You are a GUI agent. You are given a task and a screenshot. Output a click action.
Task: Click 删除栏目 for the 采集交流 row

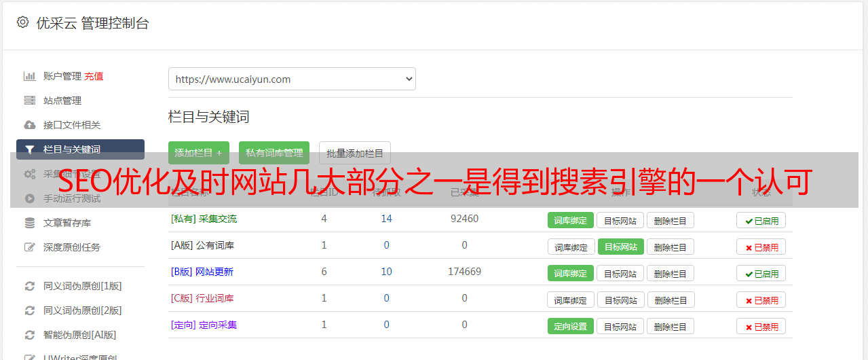pos(670,220)
